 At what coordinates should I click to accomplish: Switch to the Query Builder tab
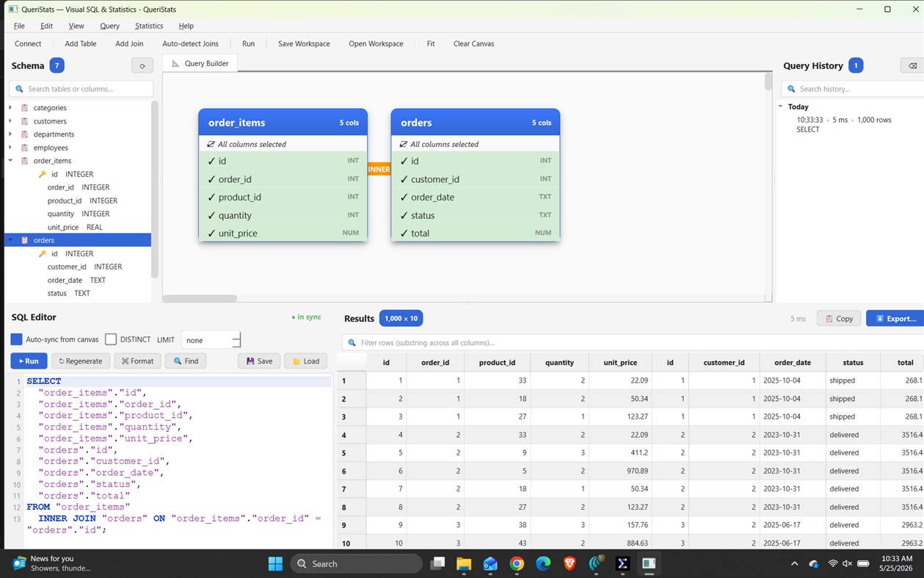point(200,64)
